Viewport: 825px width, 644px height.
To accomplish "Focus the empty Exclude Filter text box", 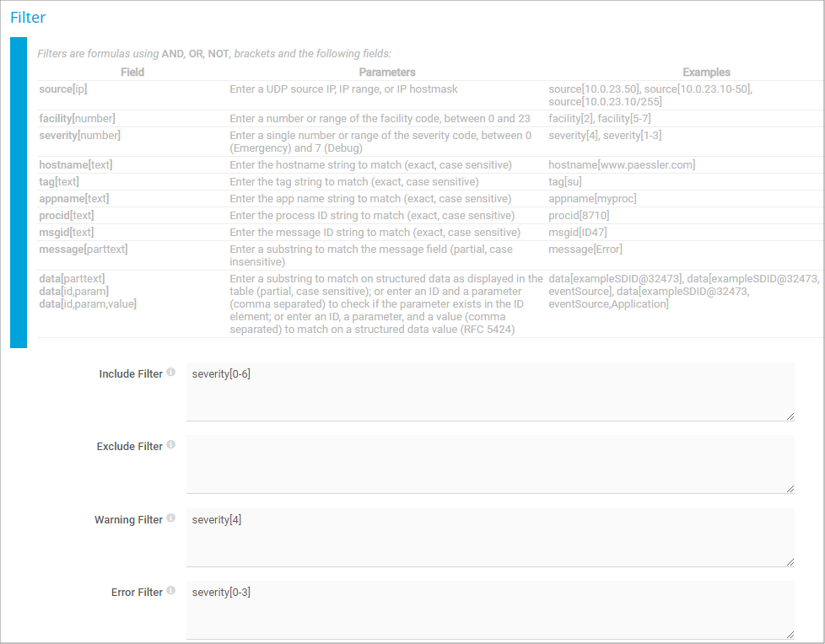I will point(489,464).
